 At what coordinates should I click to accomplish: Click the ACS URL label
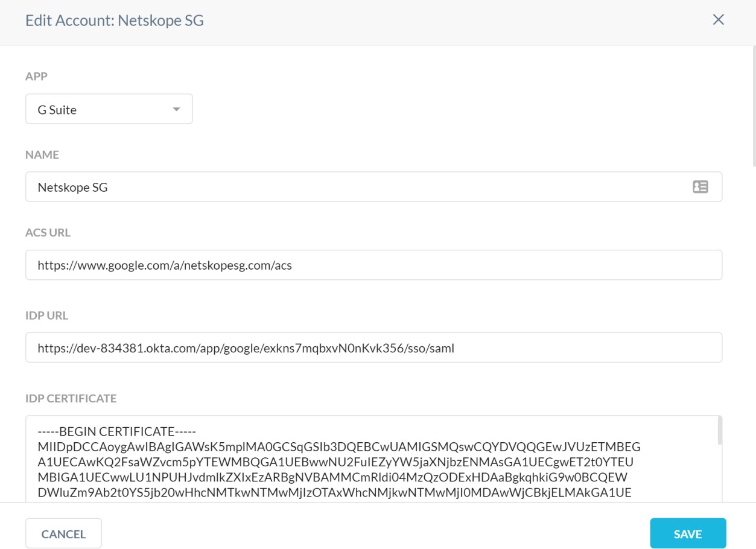point(48,233)
